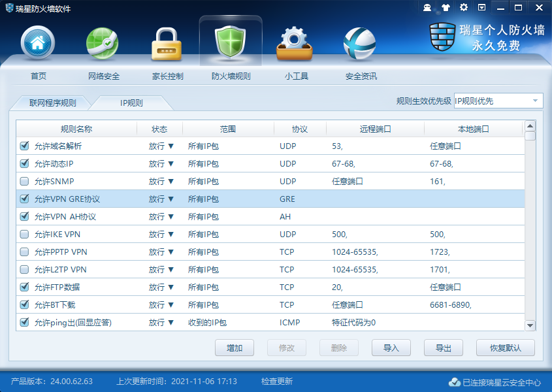Uncheck the 允许ping出(回显应答) checkbox

24,322
